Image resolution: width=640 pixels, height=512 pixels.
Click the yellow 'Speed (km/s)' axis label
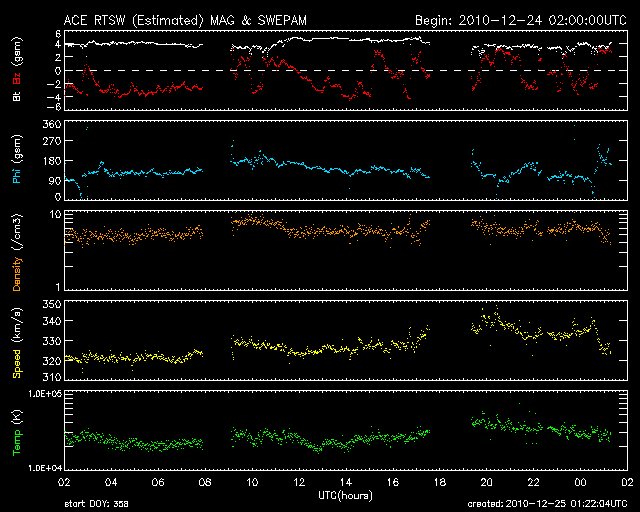click(17, 343)
